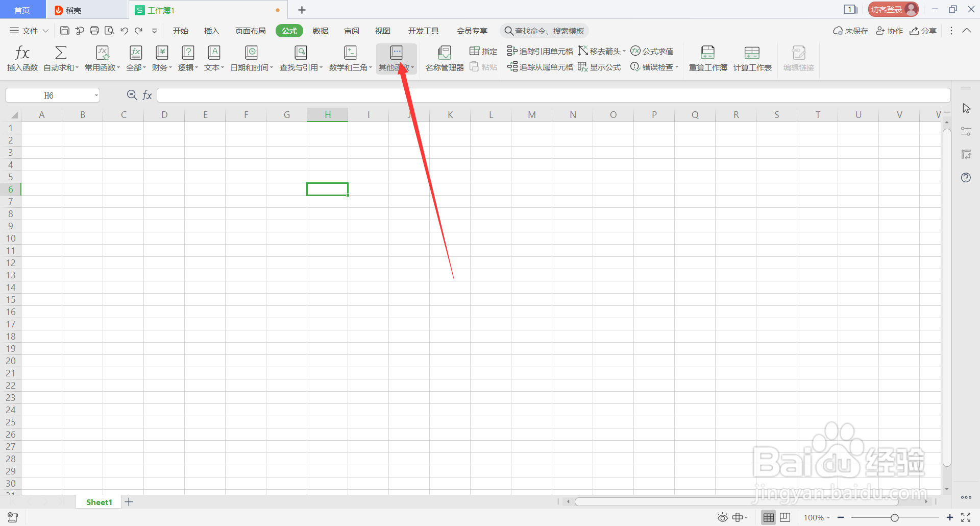The image size is (980, 526).
Task: Open the name box dropdown arrow
Action: click(96, 95)
